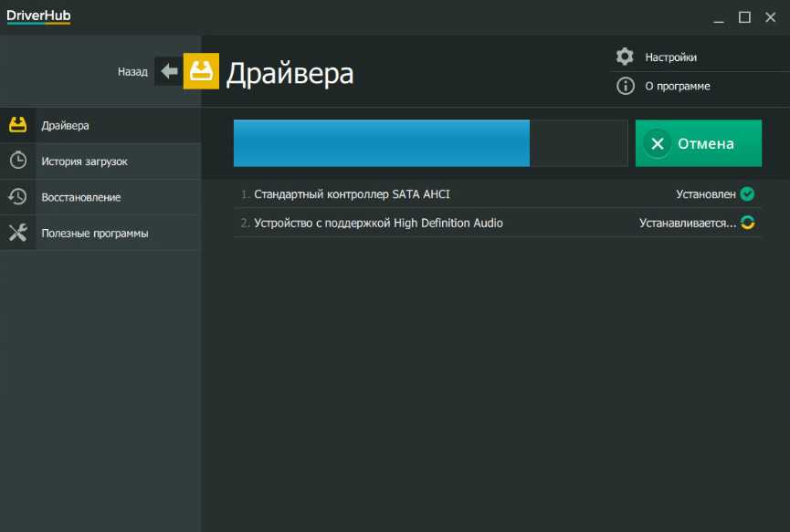Click the yellow drivers icon in the header
Screen dimensions: 790x532
(201, 71)
